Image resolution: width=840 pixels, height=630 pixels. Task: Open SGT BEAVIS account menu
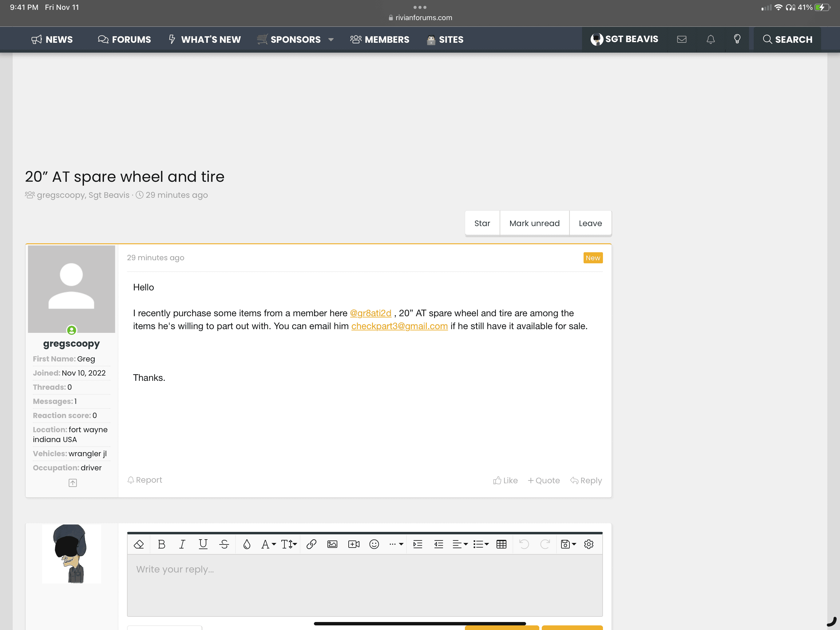624,39
